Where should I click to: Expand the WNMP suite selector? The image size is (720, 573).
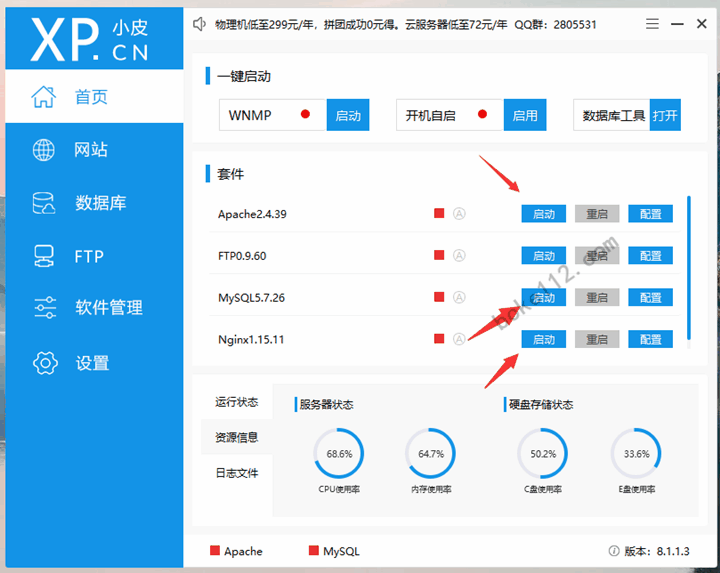(273, 115)
